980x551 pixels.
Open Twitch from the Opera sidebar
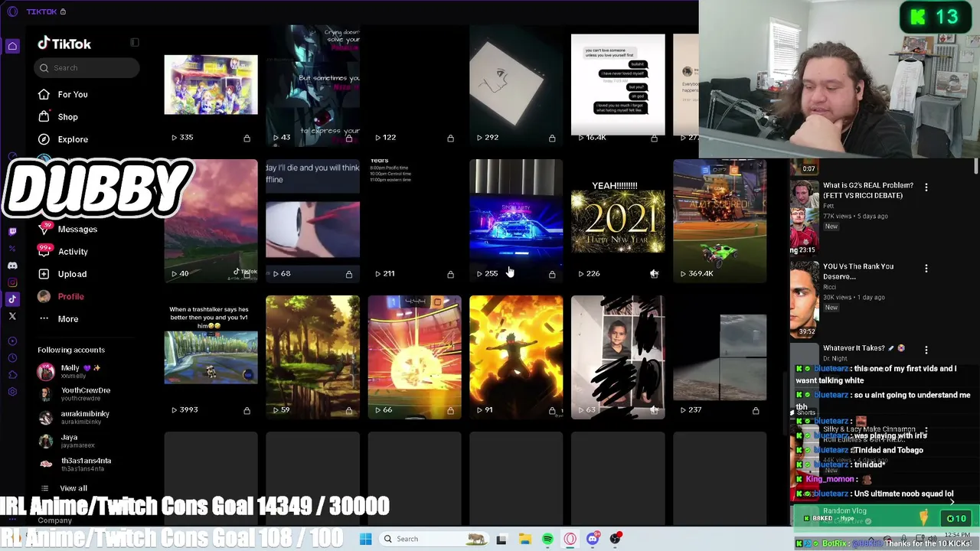click(x=12, y=231)
